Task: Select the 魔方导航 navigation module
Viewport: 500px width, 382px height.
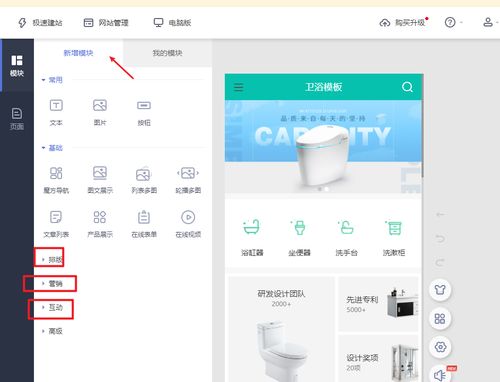Action: 56,180
